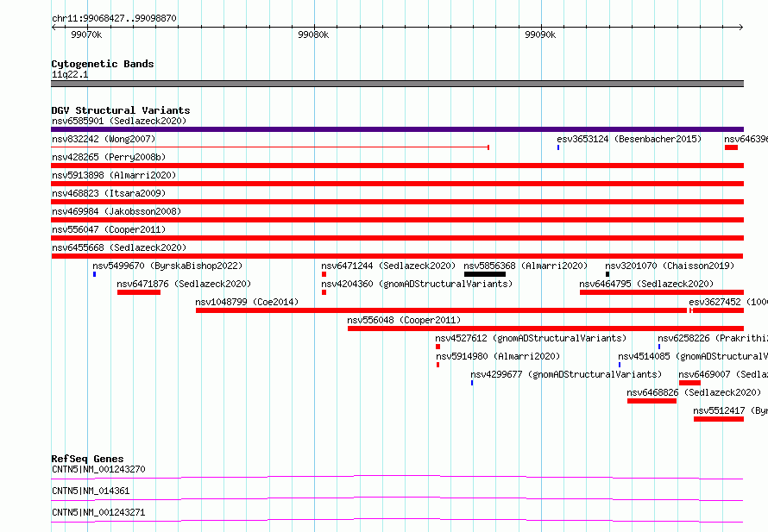Screen dimensions: 768x532
Task: Click the nsv6455668 (Sedlazeck2020) label
Action: [119, 247]
